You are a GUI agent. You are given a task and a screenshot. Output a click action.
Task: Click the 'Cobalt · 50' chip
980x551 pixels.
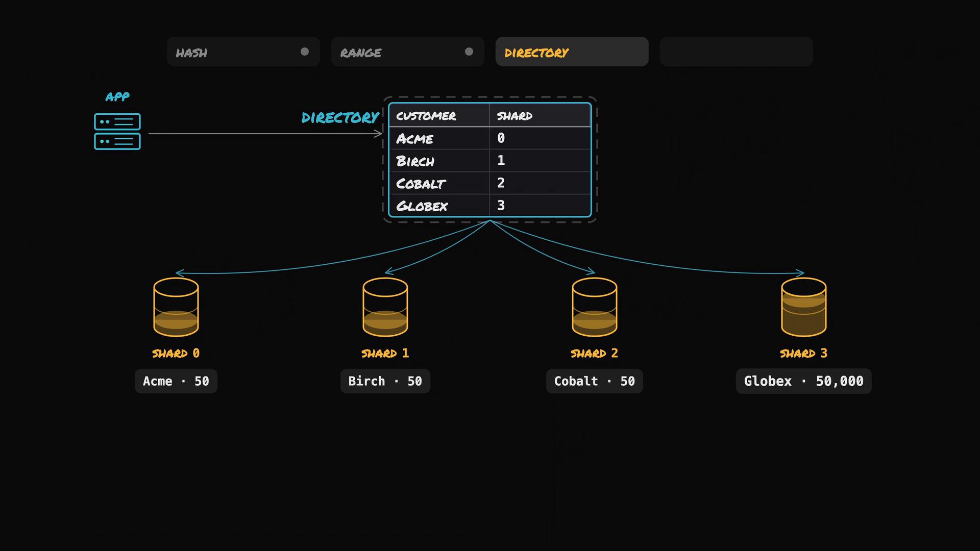pos(595,381)
